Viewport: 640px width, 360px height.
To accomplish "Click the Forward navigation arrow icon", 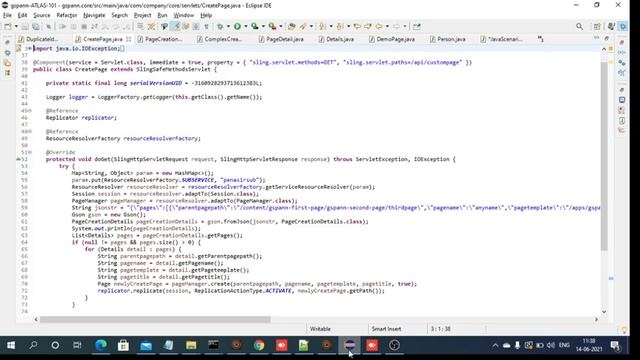I will click(396, 27).
